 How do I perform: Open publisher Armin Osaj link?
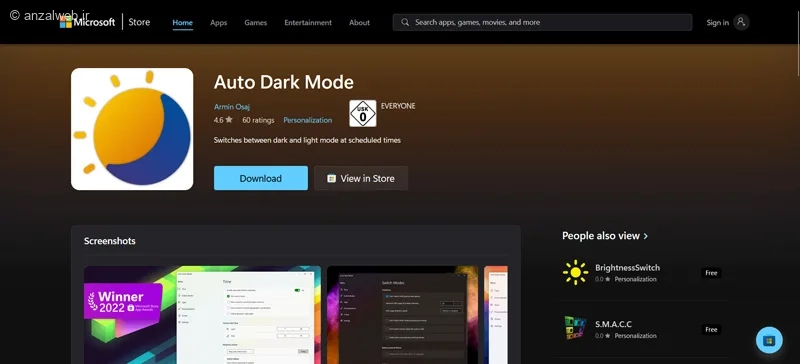coord(232,107)
